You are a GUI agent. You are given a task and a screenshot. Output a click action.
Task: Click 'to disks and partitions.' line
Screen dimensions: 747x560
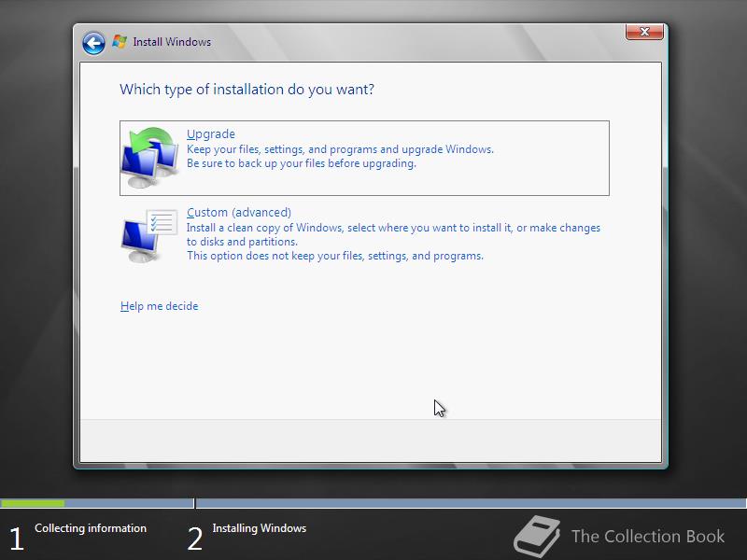coord(242,242)
